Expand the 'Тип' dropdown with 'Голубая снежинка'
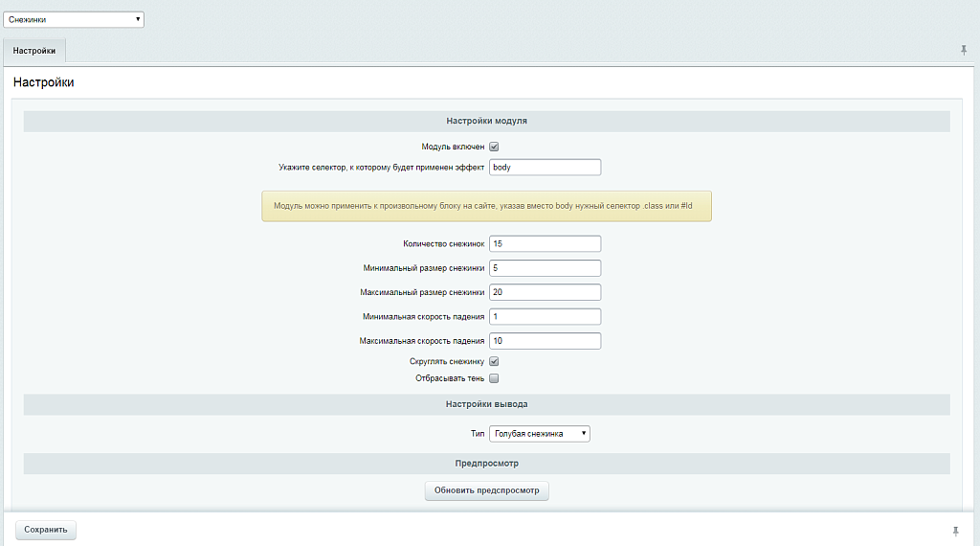Viewport: 980px width, 546px height. pos(540,434)
